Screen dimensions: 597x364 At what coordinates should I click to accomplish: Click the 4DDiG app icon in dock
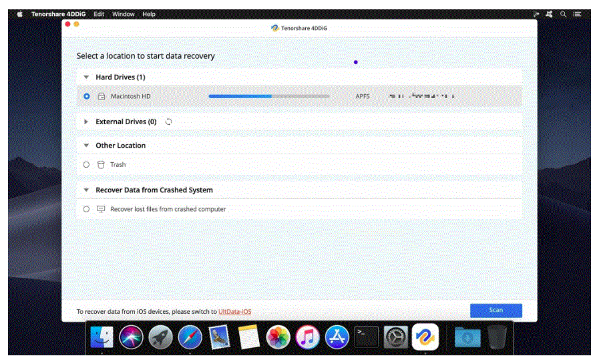(x=425, y=337)
